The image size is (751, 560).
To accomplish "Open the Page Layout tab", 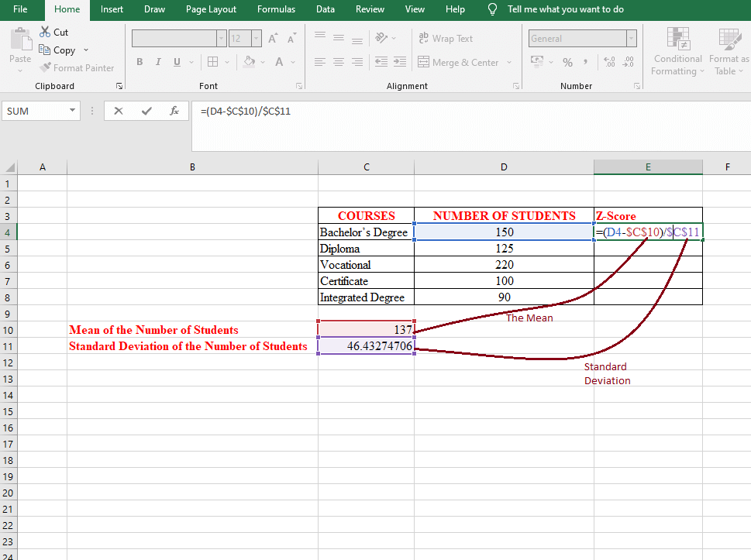I will (211, 9).
